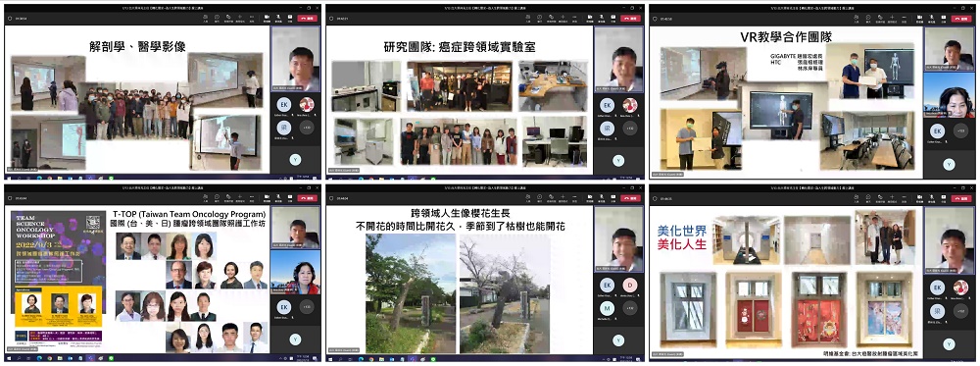Leave the 癌症跨領域實驗室 slide meeting

point(630,18)
